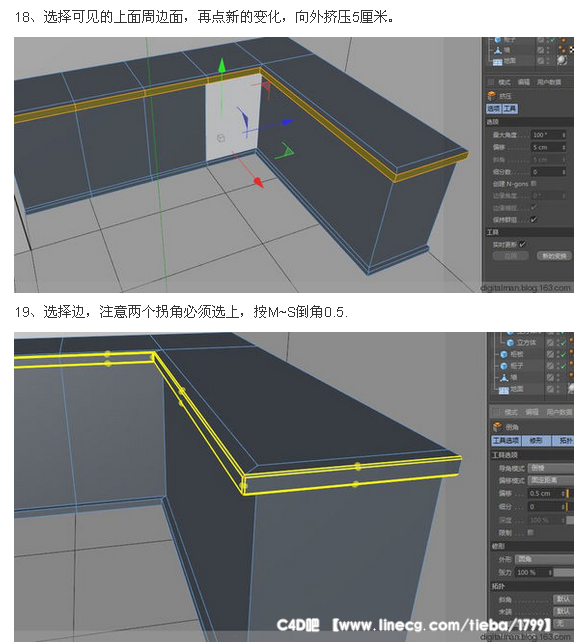
Task: Toggle the green check of the 立方体 row
Action: [563, 343]
